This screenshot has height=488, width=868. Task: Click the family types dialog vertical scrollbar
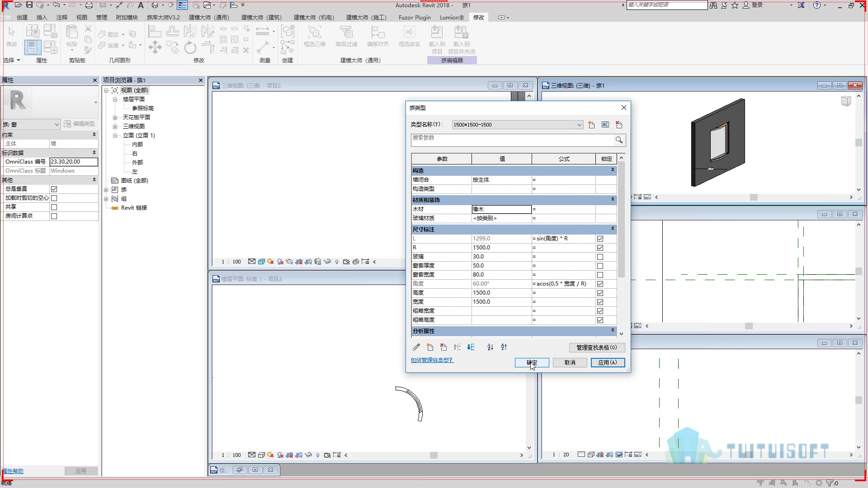[x=621, y=219]
